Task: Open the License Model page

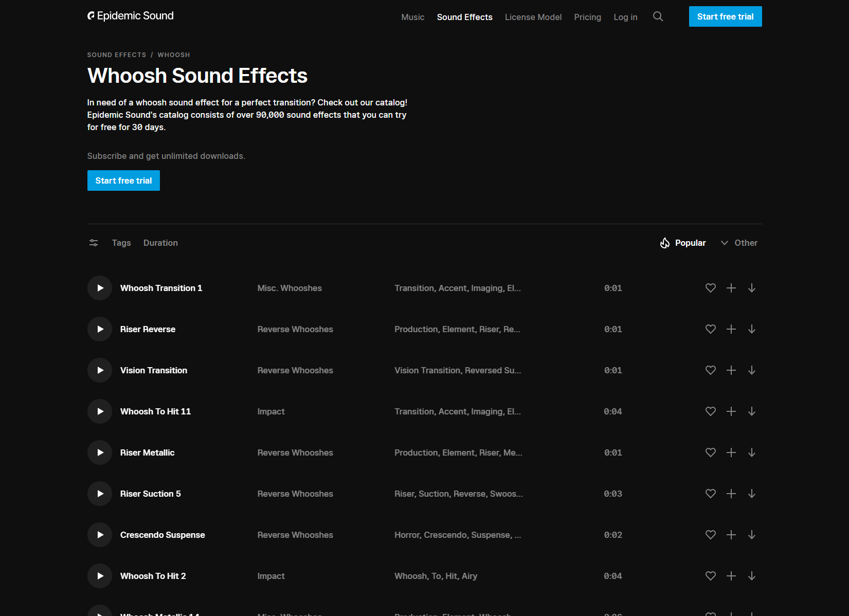Action: 533,16
